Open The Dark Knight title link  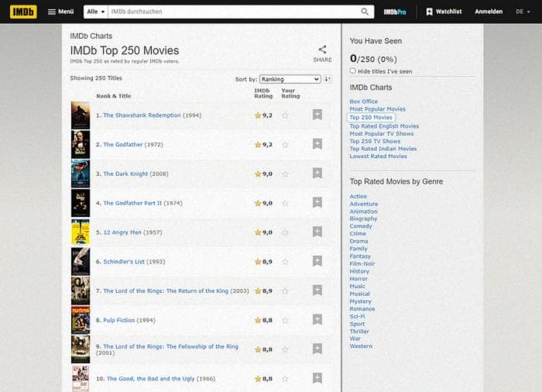125,174
